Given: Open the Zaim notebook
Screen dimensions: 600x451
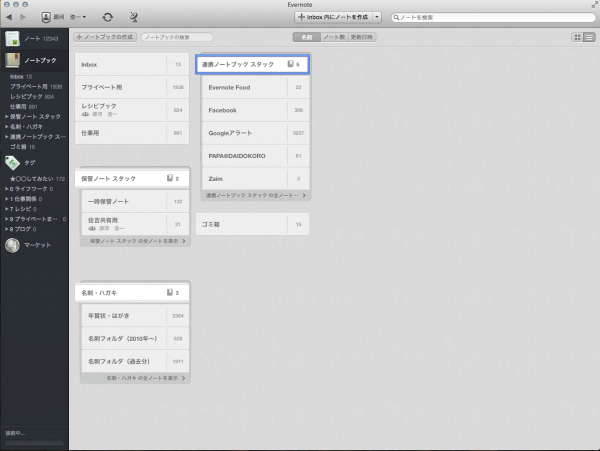Looking at the screenshot, I should (x=256, y=179).
